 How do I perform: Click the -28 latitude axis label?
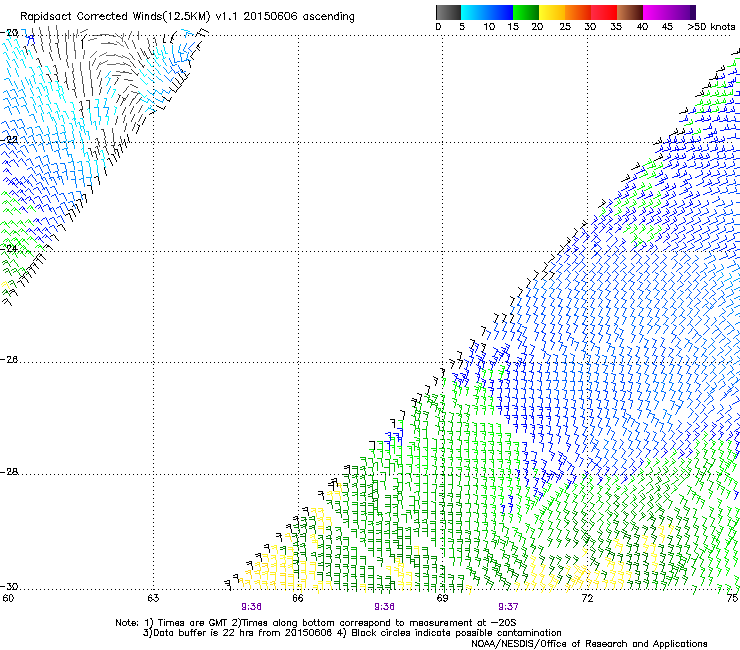pos(9,472)
